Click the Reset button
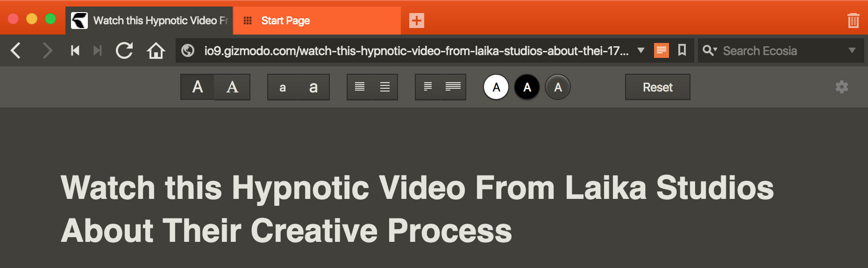Image resolution: width=868 pixels, height=268 pixels. click(x=658, y=87)
